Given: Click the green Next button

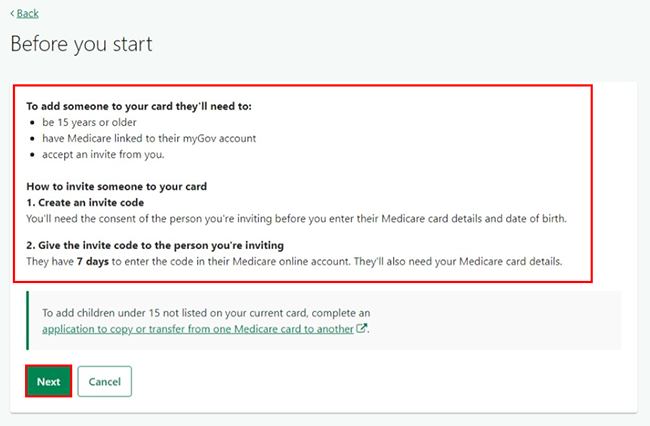Looking at the screenshot, I should 49,381.
